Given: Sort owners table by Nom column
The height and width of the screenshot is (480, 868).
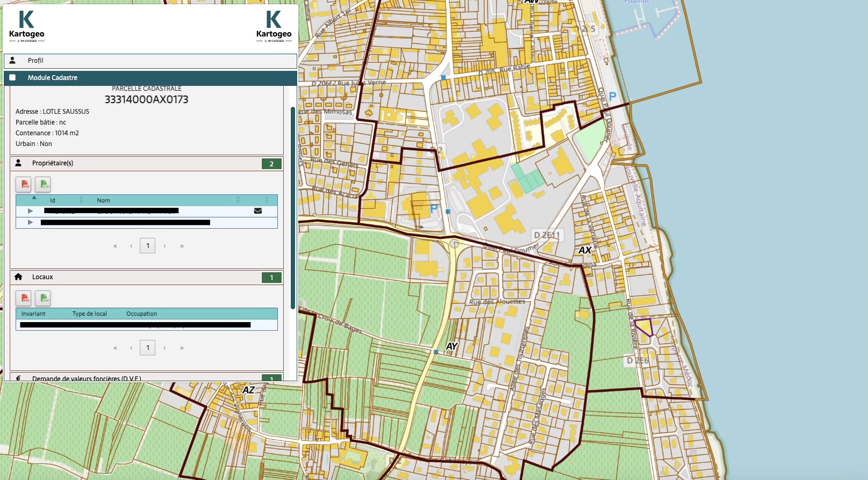Looking at the screenshot, I should point(103,200).
